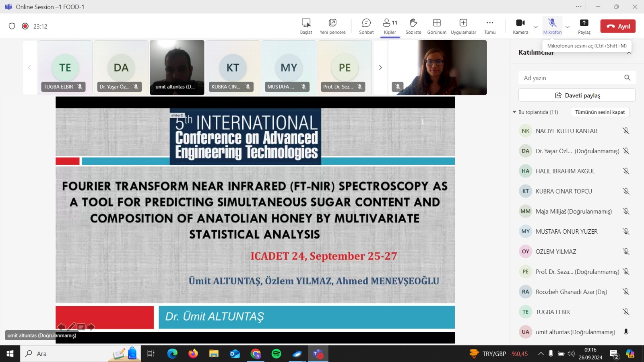Toggle mute for NACIYE KUTLU KANTAR
The width and height of the screenshot is (644, 362).
pyautogui.click(x=626, y=131)
